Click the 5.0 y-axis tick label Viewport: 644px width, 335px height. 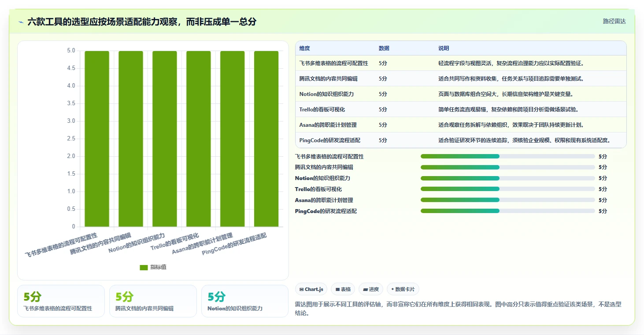tap(71, 51)
